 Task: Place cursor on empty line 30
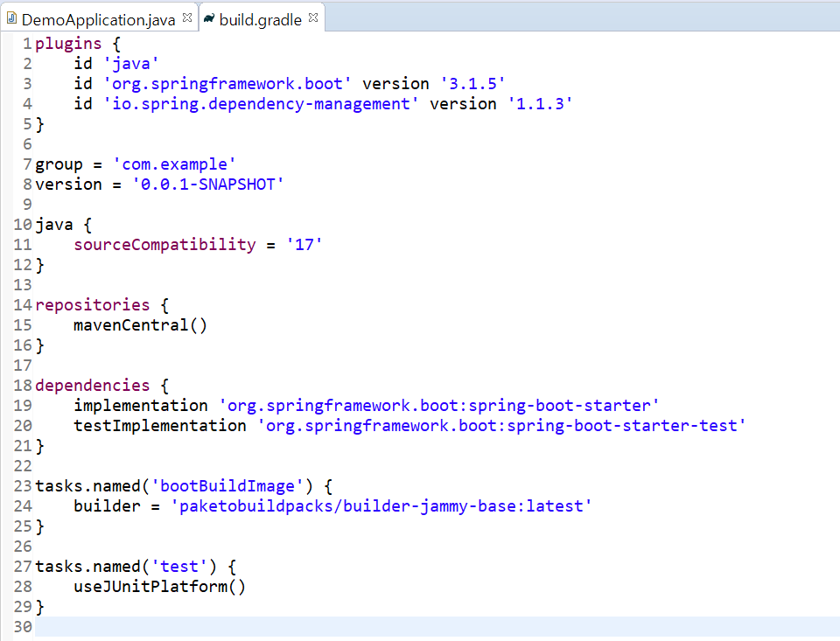pyautogui.click(x=350, y=627)
